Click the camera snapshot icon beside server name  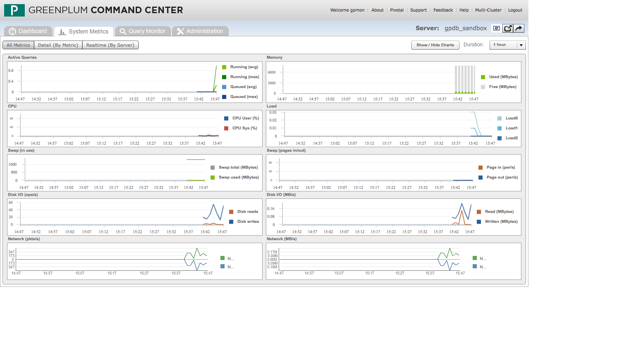(x=497, y=29)
